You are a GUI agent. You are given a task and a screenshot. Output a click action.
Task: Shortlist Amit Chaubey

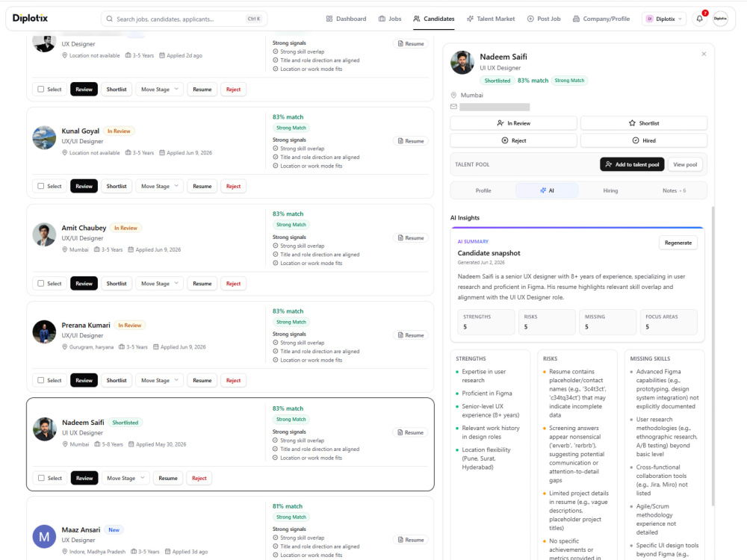click(117, 283)
